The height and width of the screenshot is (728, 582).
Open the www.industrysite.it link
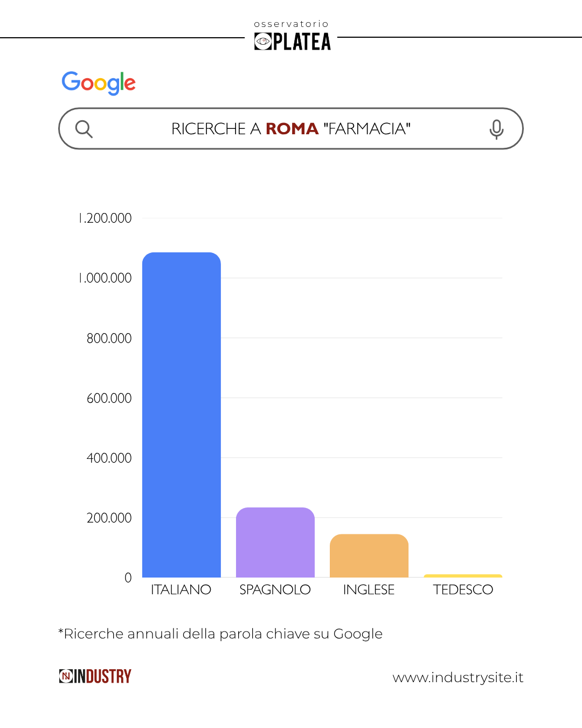point(458,677)
